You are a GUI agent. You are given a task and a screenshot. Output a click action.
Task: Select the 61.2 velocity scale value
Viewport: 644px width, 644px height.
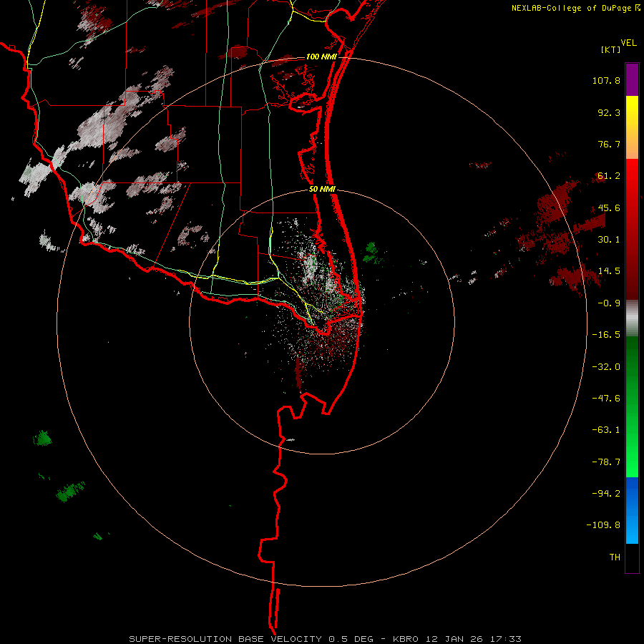pos(609,176)
